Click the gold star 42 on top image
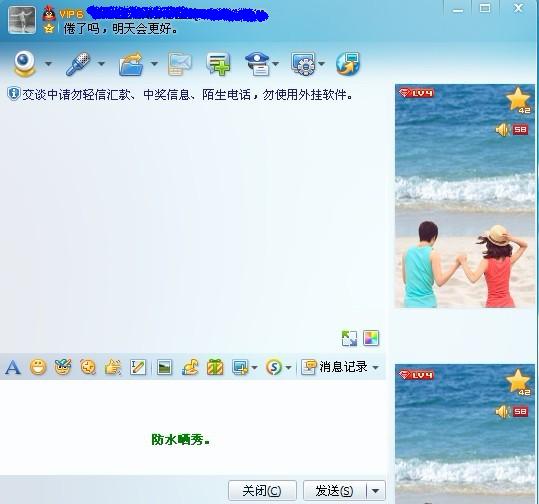 [x=519, y=100]
